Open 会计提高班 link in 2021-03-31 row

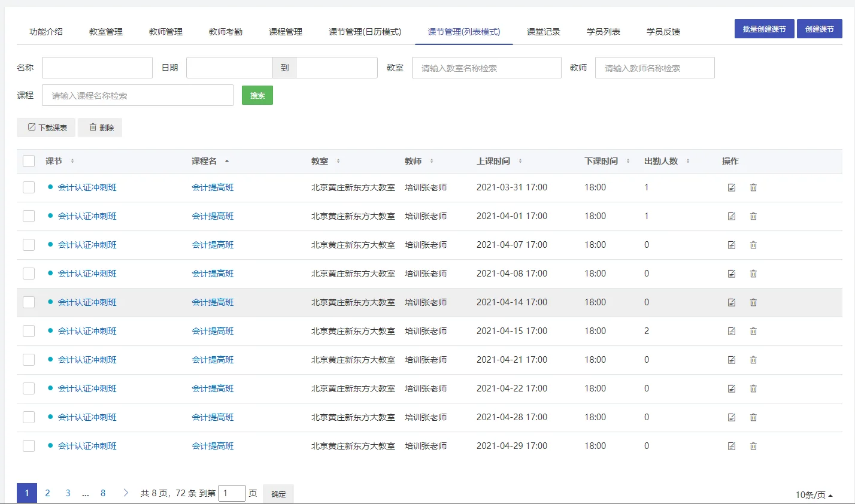(x=213, y=187)
